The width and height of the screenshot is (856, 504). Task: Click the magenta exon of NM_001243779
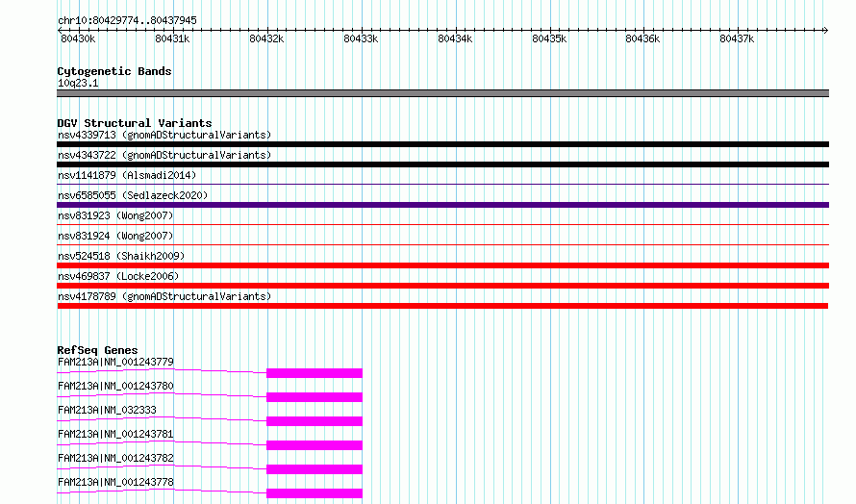[x=315, y=373]
